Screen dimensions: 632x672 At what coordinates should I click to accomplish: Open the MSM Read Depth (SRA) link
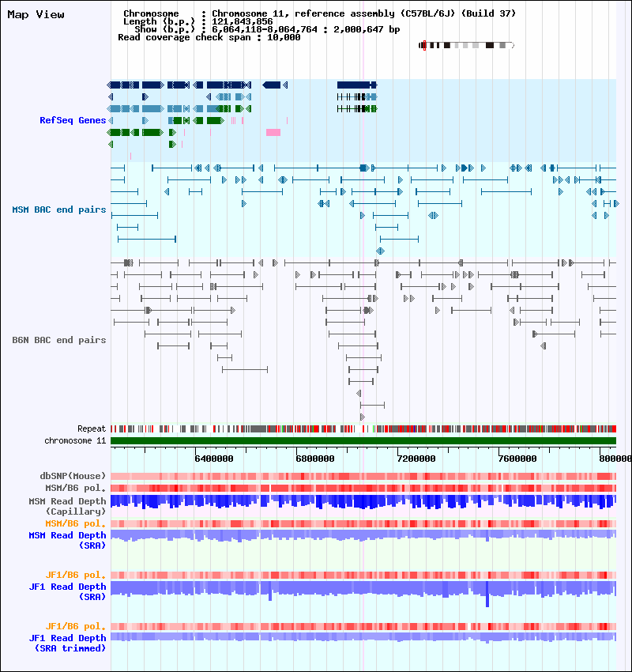tap(68, 541)
